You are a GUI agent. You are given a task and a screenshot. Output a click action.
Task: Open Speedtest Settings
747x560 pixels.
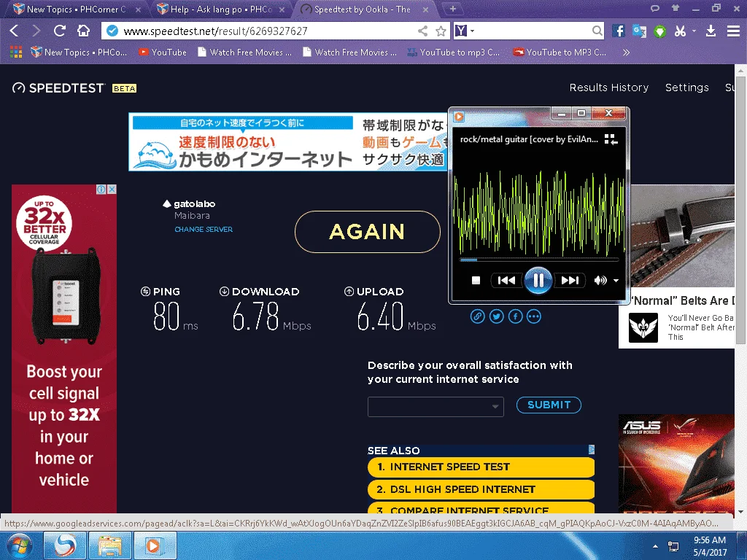click(x=687, y=87)
